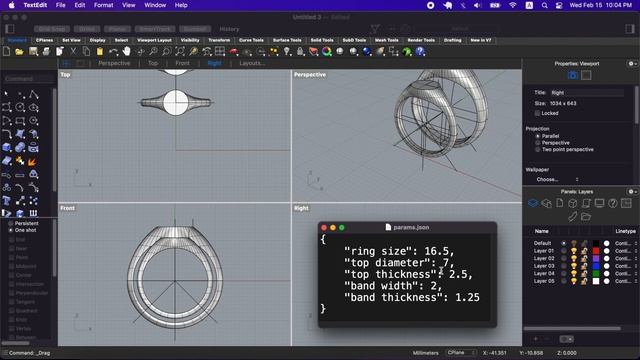Click the Save icon in Rhino toolbar
640x360 pixels.
point(33,51)
